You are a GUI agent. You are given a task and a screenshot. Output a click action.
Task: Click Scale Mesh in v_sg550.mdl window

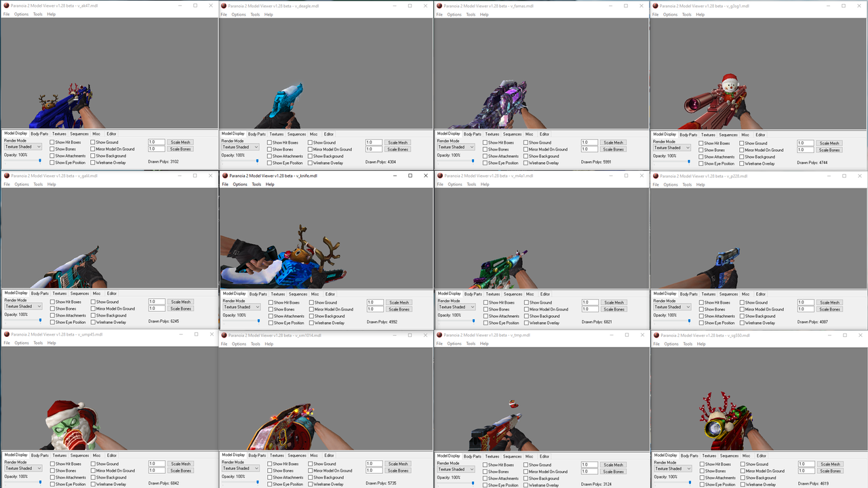point(829,464)
